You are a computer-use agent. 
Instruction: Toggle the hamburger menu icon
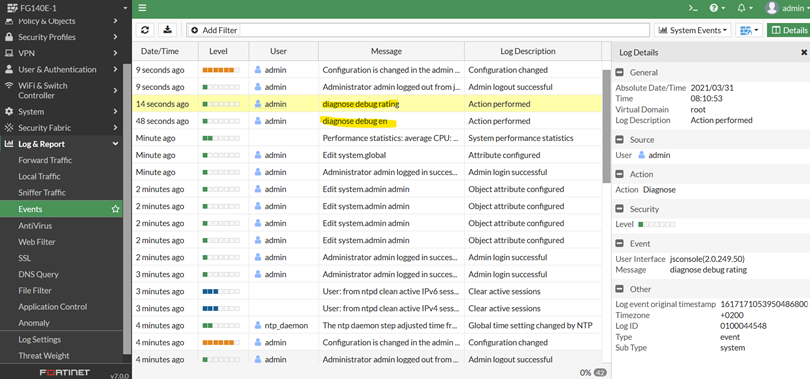[x=143, y=8]
